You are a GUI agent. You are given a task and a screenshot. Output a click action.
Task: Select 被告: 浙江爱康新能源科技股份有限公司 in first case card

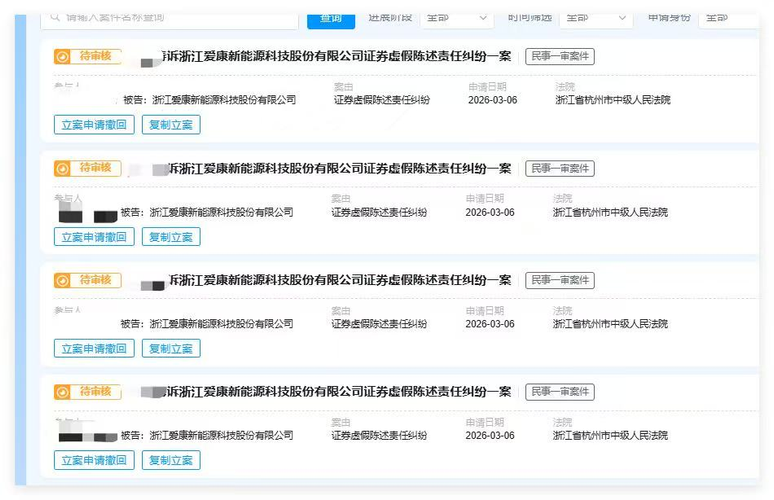point(210,100)
